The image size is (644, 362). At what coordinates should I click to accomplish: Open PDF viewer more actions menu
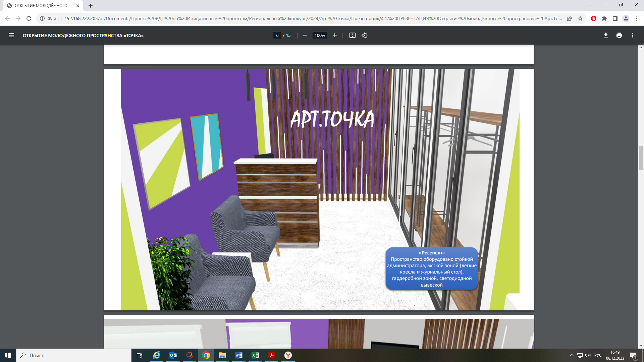pyautogui.click(x=632, y=35)
